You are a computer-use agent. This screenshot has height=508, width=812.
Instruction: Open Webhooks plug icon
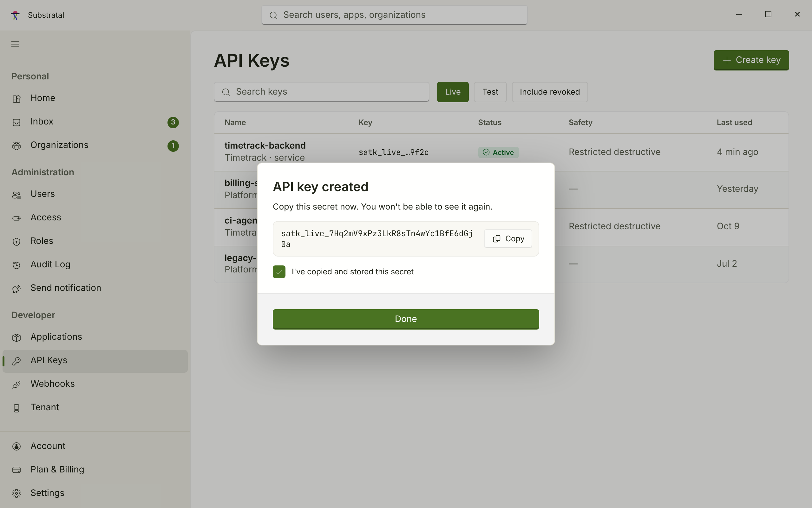click(x=16, y=384)
